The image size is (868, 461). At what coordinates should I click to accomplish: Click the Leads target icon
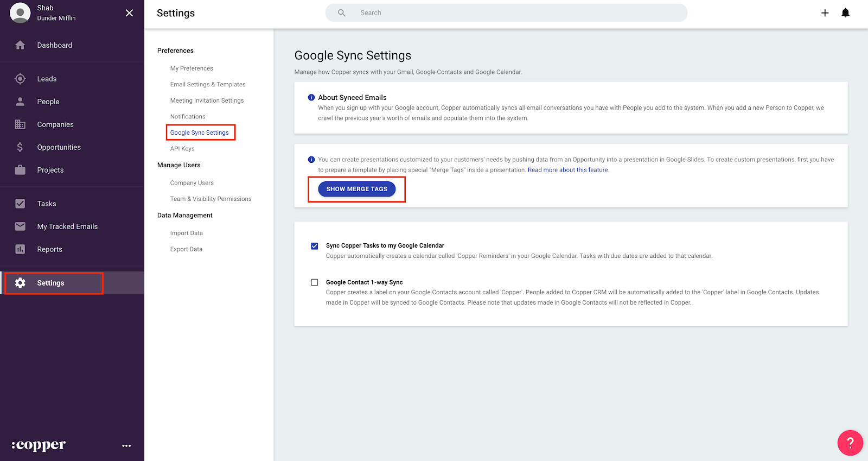20,79
